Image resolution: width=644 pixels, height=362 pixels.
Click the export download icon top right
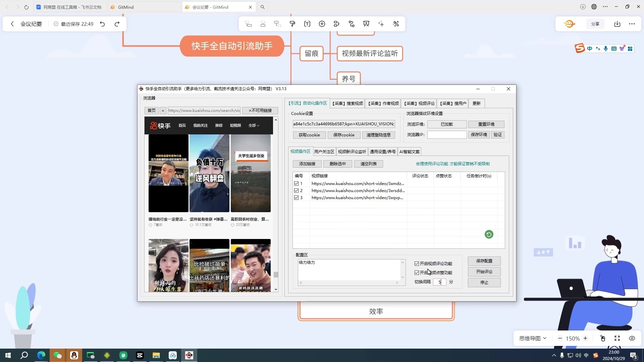click(x=617, y=24)
